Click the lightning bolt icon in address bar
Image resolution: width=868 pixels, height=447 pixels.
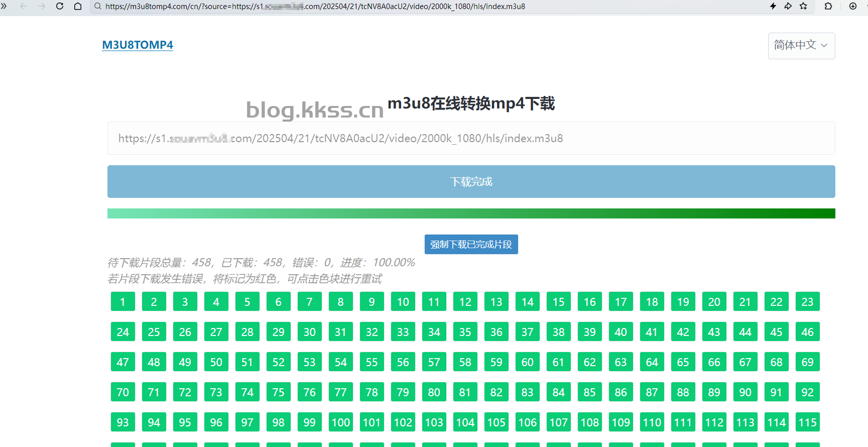click(x=773, y=7)
